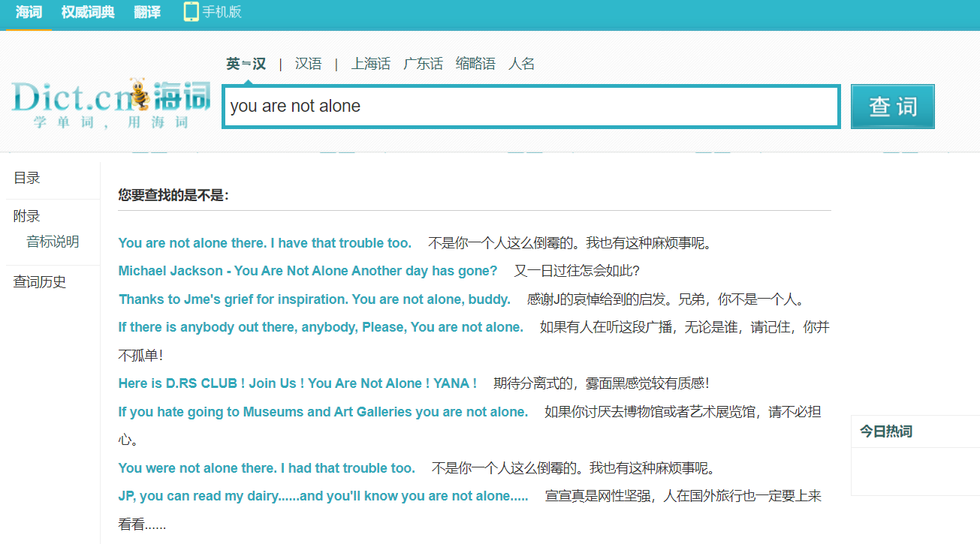Click the "Thanks to Jme's grief" sentence link
The width and height of the screenshot is (980, 544).
tap(315, 299)
